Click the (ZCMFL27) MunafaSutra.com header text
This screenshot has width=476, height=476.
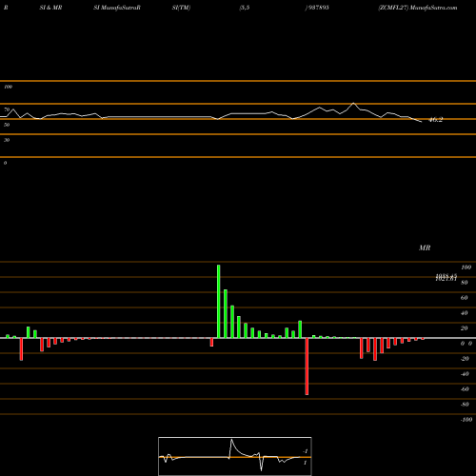click(418, 8)
